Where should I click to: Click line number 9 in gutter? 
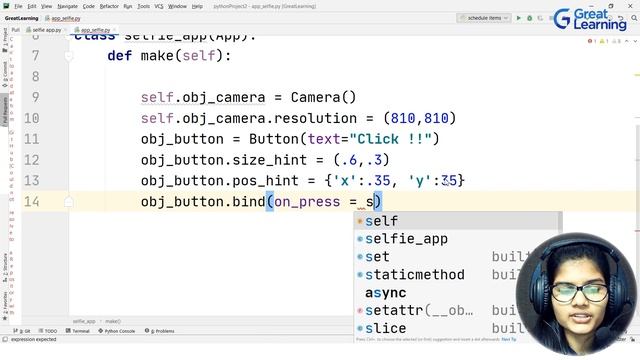[36, 97]
